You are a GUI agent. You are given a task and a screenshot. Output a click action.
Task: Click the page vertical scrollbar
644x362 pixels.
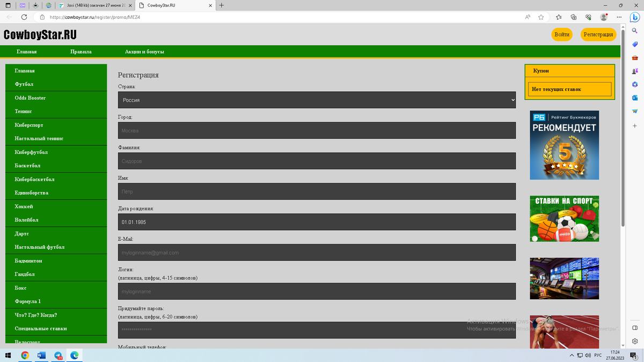(x=623, y=129)
